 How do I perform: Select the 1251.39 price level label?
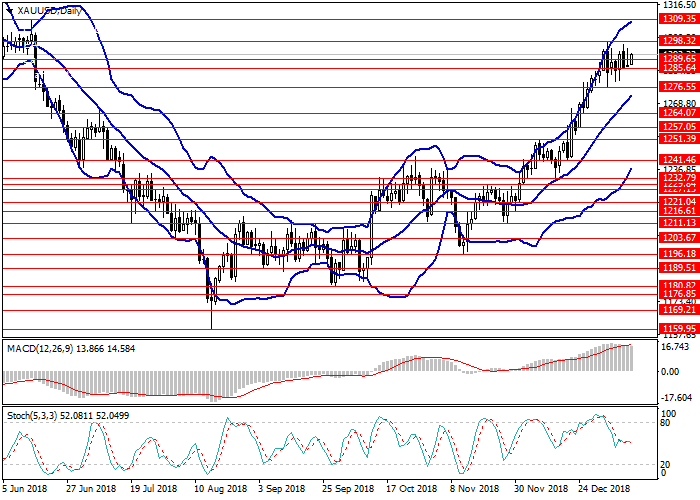(x=678, y=138)
